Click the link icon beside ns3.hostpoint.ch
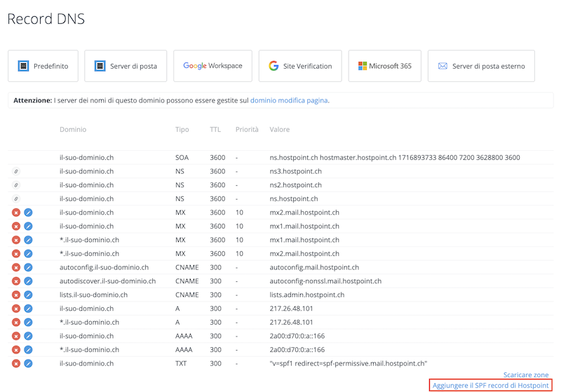This screenshot has width=561, height=392. point(16,171)
